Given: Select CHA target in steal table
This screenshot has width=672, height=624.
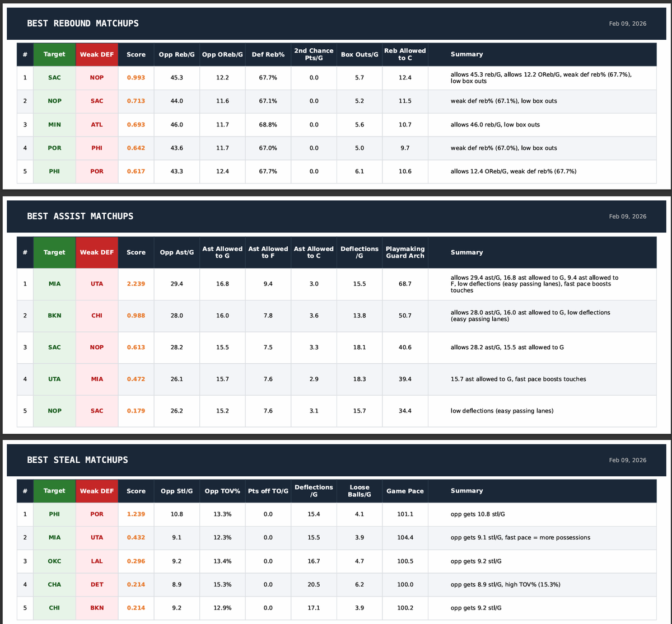Looking at the screenshot, I should tap(54, 584).
